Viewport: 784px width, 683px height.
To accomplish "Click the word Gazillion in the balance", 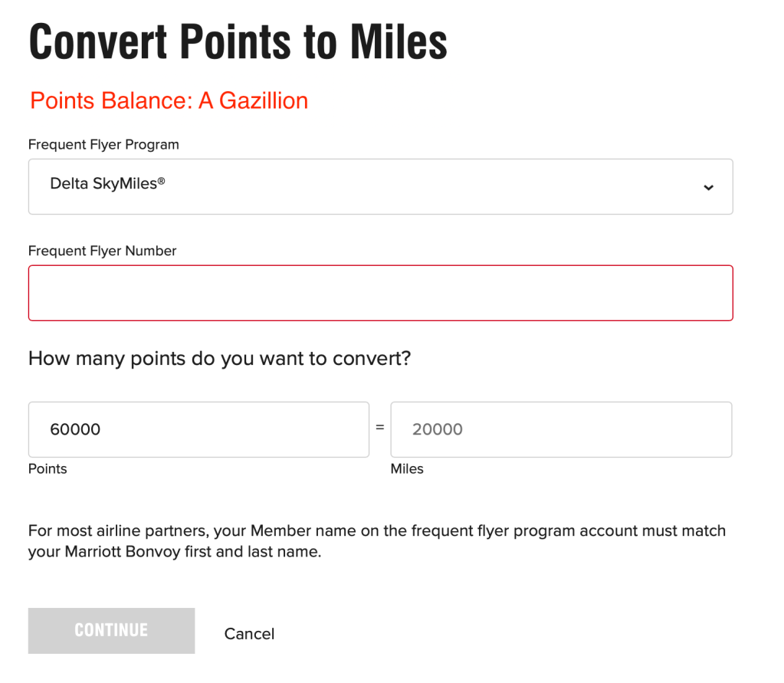I will tap(264, 100).
